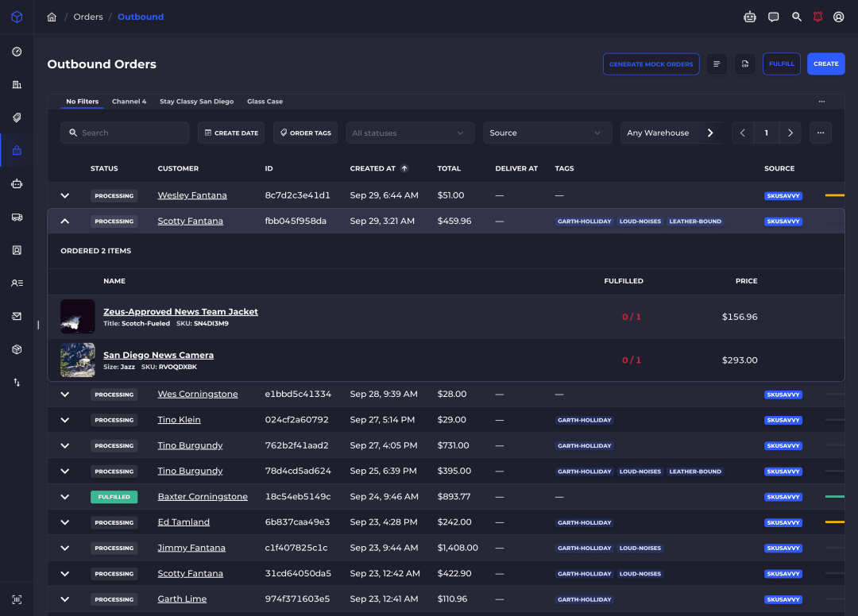858x616 pixels.
Task: Click Generate Mock Orders button
Action: click(651, 64)
